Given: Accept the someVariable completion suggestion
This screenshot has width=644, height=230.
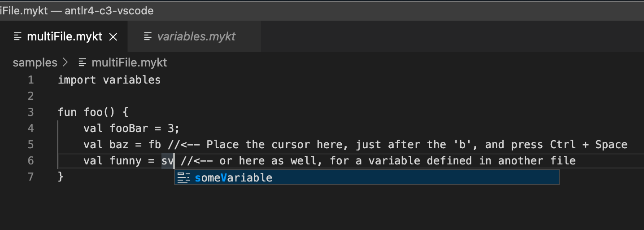Looking at the screenshot, I should 366,177.
